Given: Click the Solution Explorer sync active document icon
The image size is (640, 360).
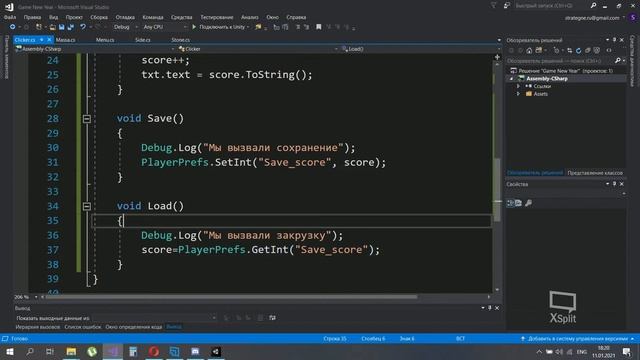Looking at the screenshot, I should point(569,51).
